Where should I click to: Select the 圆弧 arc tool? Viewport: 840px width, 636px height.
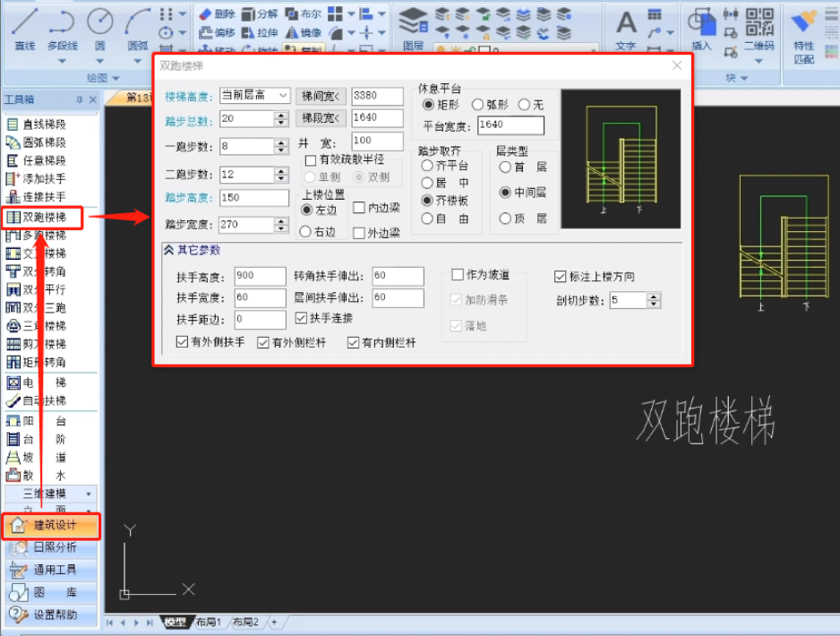click(137, 29)
